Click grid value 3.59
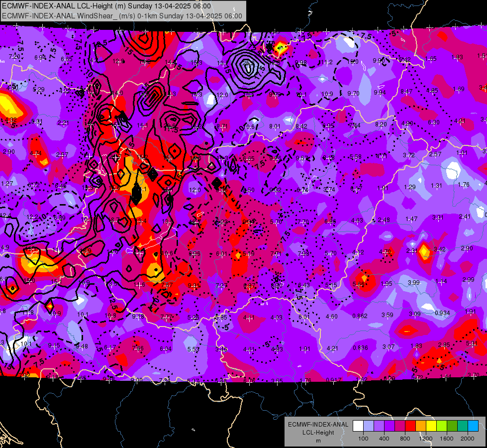 pyautogui.click(x=388, y=315)
